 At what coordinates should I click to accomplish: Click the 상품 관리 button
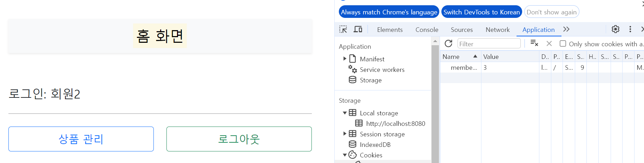point(81,139)
